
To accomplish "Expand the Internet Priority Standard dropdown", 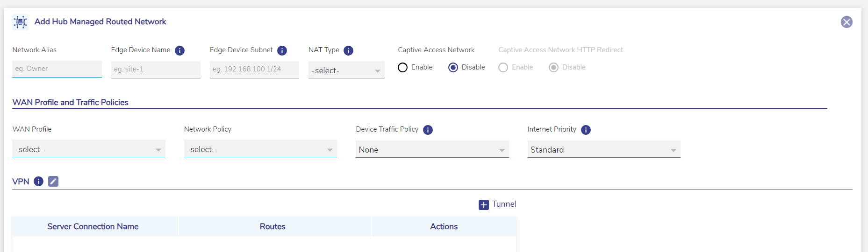I will pos(603,150).
